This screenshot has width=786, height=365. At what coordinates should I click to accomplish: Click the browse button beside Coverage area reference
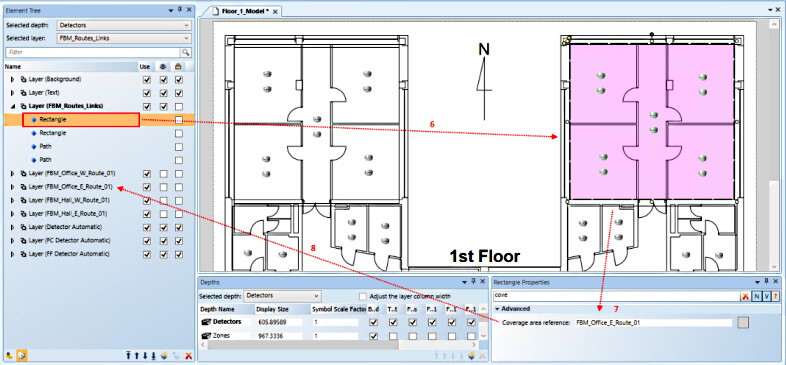coord(743,323)
